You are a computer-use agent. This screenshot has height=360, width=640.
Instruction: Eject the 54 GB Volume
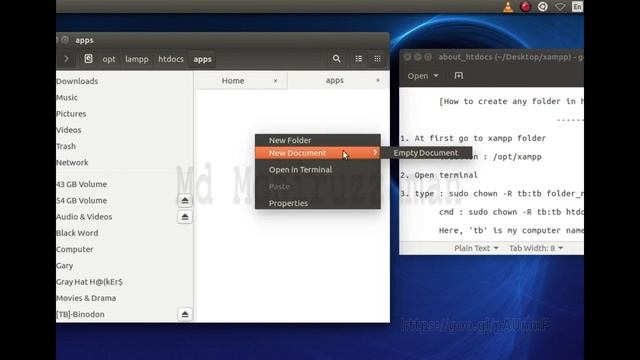tap(184, 200)
